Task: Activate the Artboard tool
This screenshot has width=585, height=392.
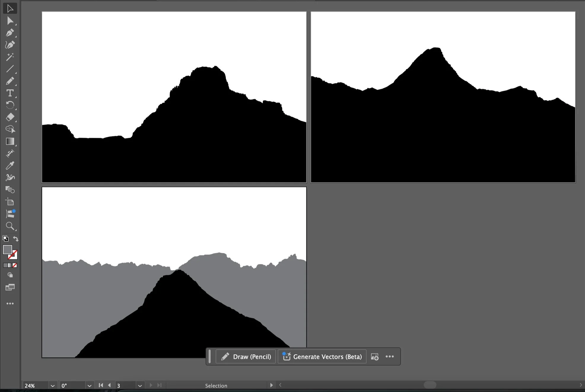Action: click(10, 202)
